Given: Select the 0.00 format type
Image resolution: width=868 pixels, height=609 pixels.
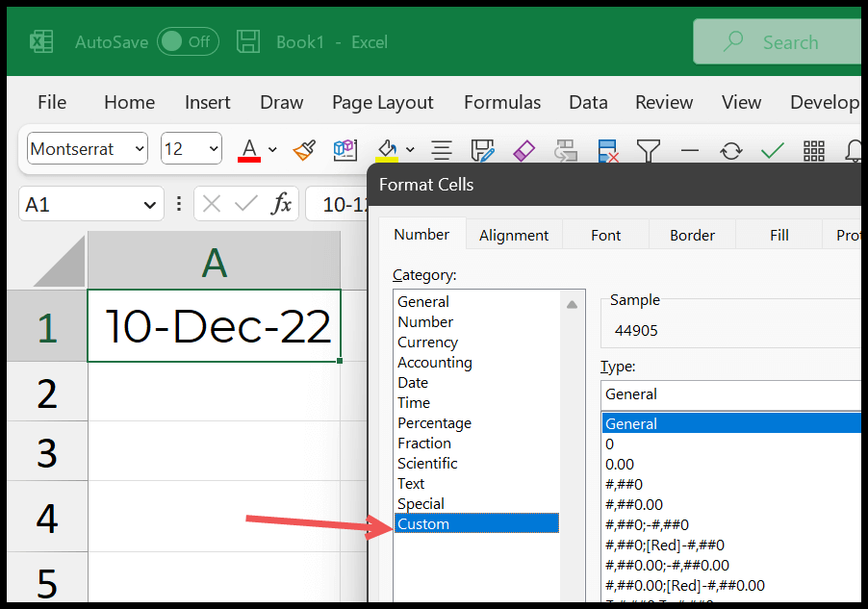Looking at the screenshot, I should click(x=731, y=464).
